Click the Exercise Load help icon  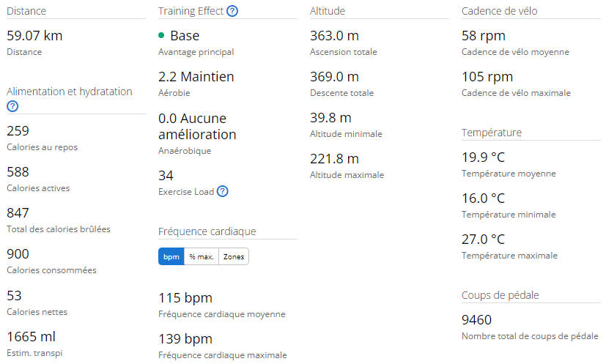[x=223, y=191]
